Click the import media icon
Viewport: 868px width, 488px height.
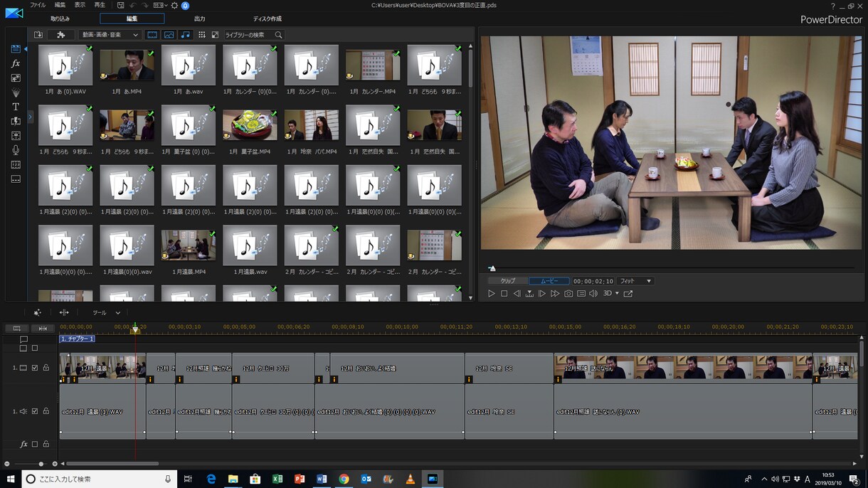click(x=38, y=34)
